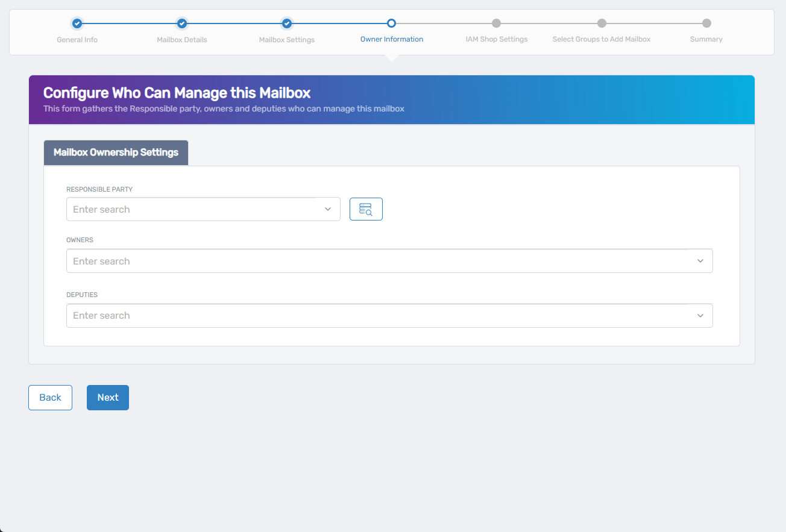Image resolution: width=786 pixels, height=532 pixels.
Task: Click the advanced search icon beside Responsible Party
Action: pyautogui.click(x=366, y=208)
